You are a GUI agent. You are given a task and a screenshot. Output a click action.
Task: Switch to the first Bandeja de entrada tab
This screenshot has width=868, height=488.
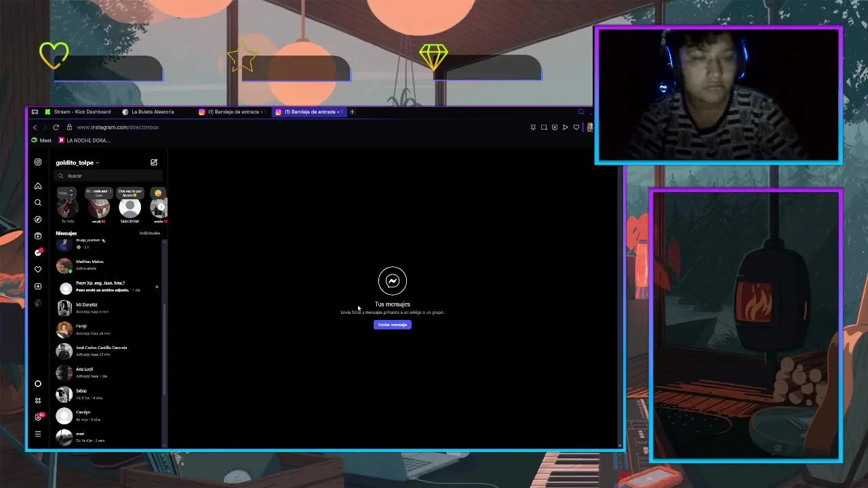[x=233, y=112]
